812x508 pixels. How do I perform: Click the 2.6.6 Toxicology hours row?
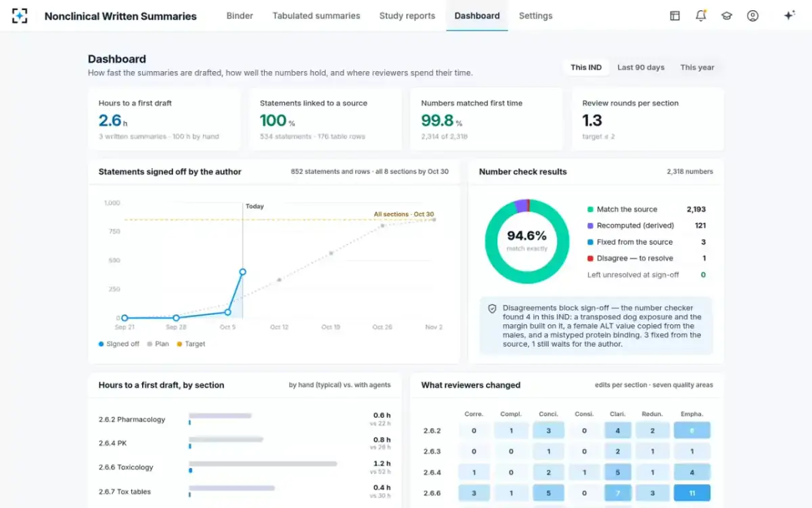(244, 467)
